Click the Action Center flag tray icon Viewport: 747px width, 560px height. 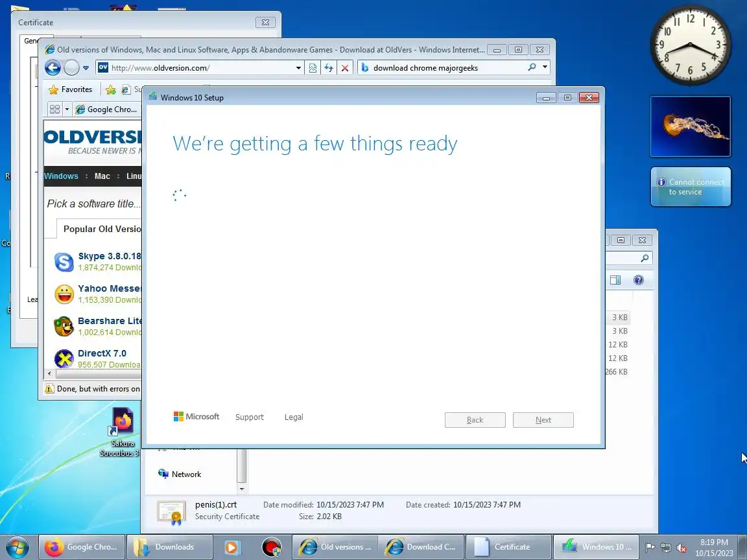coord(649,548)
